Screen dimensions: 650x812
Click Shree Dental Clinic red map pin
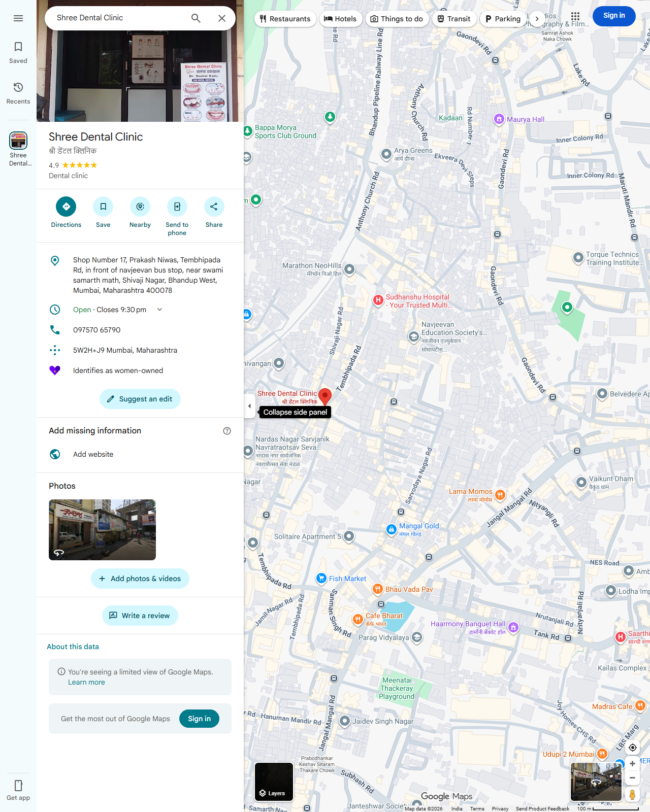point(325,396)
